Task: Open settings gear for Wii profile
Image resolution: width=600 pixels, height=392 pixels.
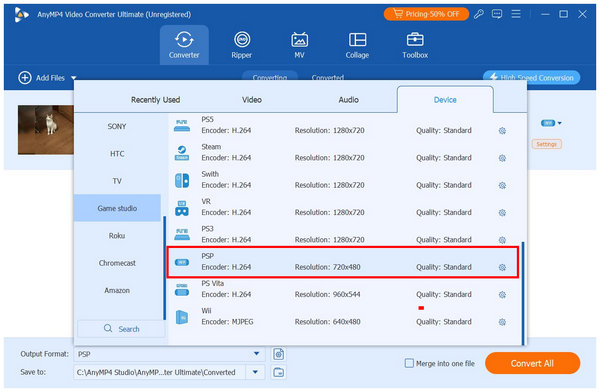Action: (502, 322)
